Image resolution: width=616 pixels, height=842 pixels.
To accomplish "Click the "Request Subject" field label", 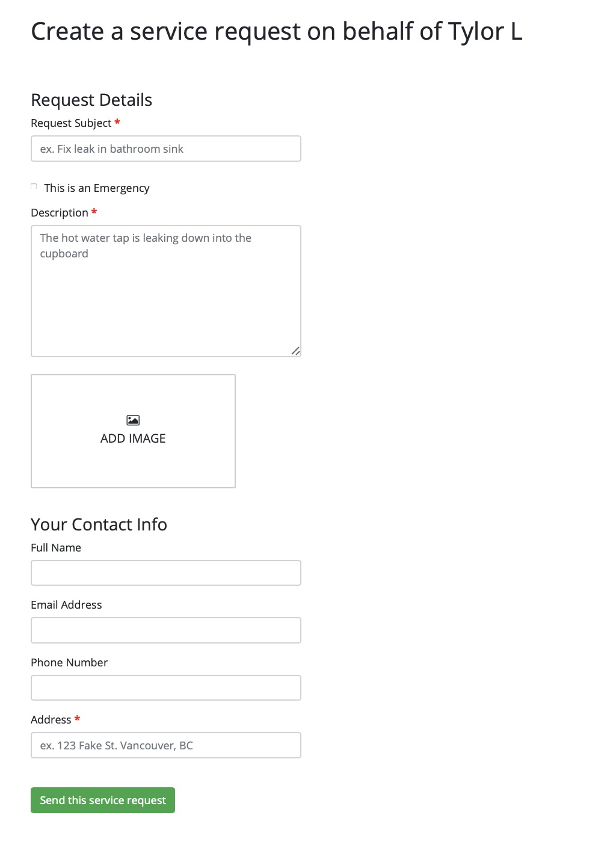I will pos(71,123).
